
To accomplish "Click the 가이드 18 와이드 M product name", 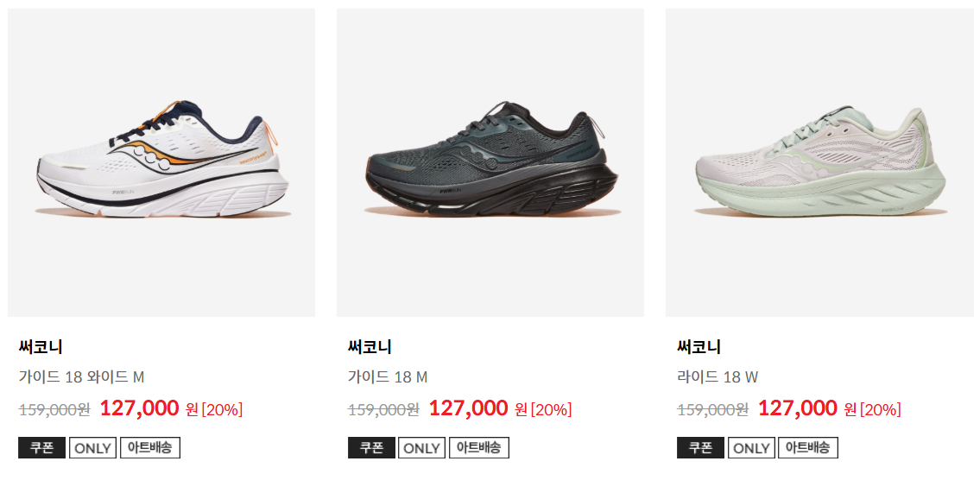I will pyautogui.click(x=81, y=376).
